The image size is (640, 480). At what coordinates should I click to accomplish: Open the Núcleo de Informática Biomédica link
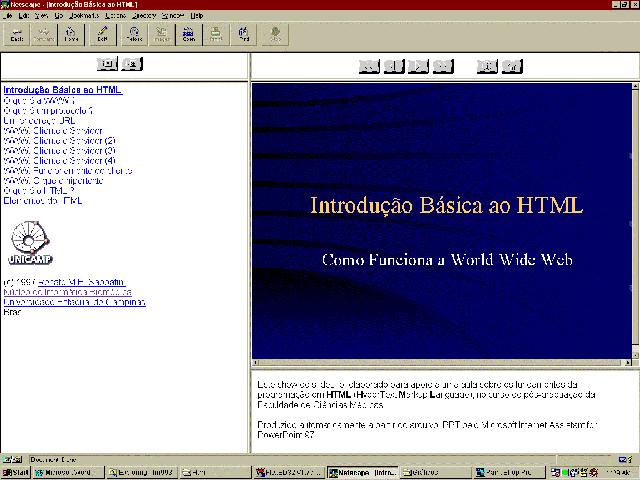(67, 292)
